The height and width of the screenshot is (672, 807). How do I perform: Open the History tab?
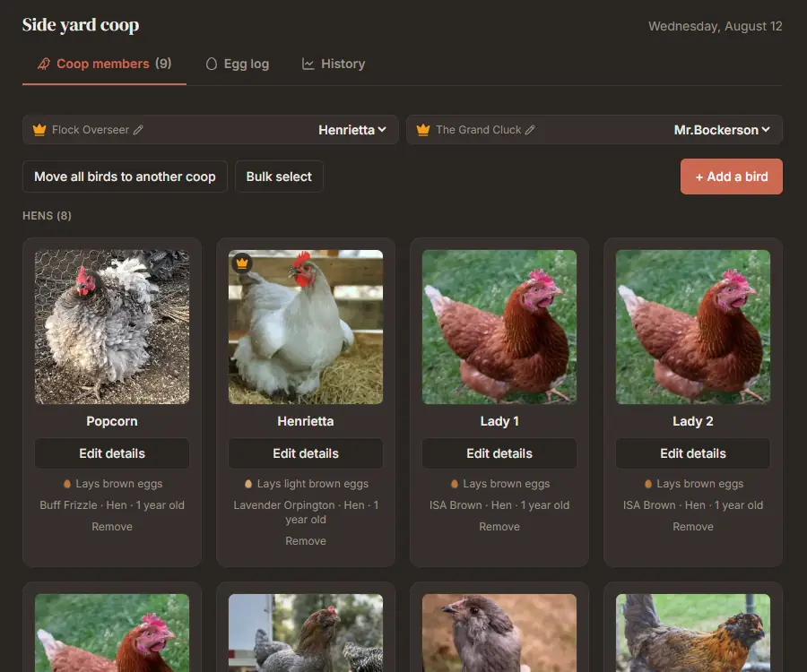[334, 64]
